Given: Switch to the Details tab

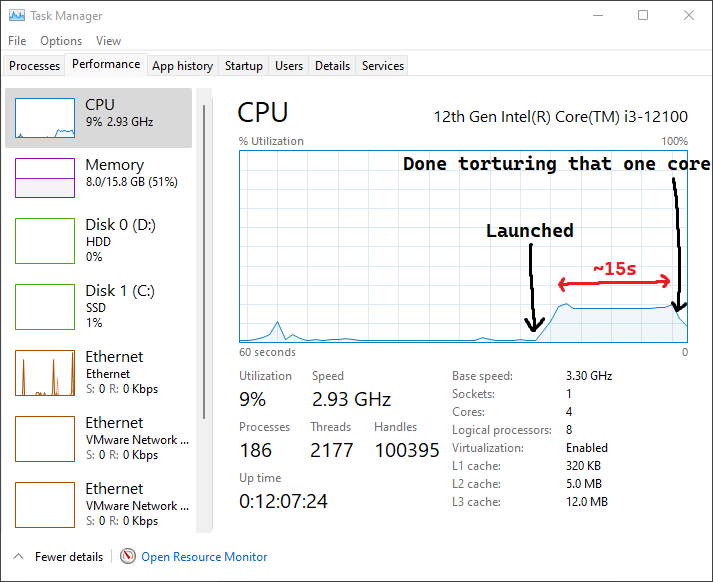Looking at the screenshot, I should tap(332, 66).
